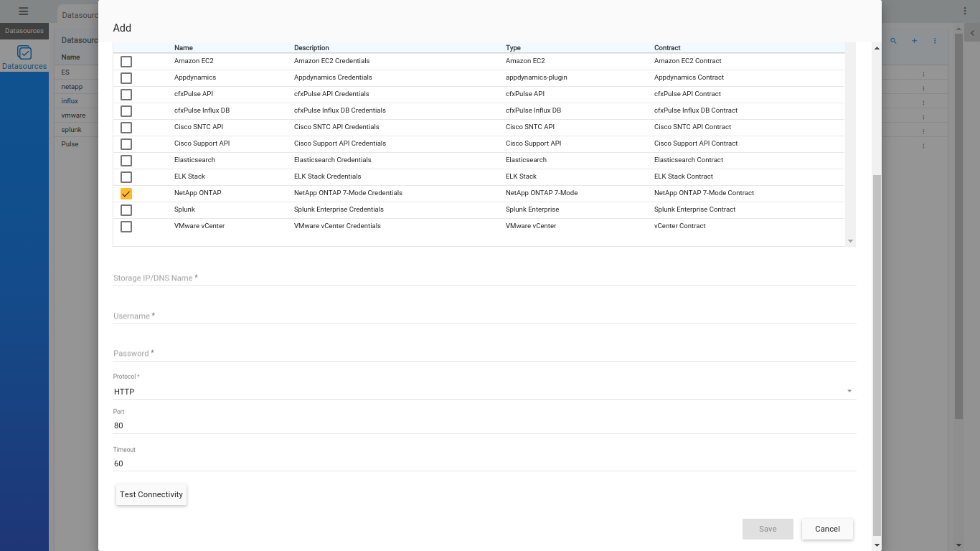Open the row actions menu for ES
Viewport: 980px width, 551px height.
[923, 74]
